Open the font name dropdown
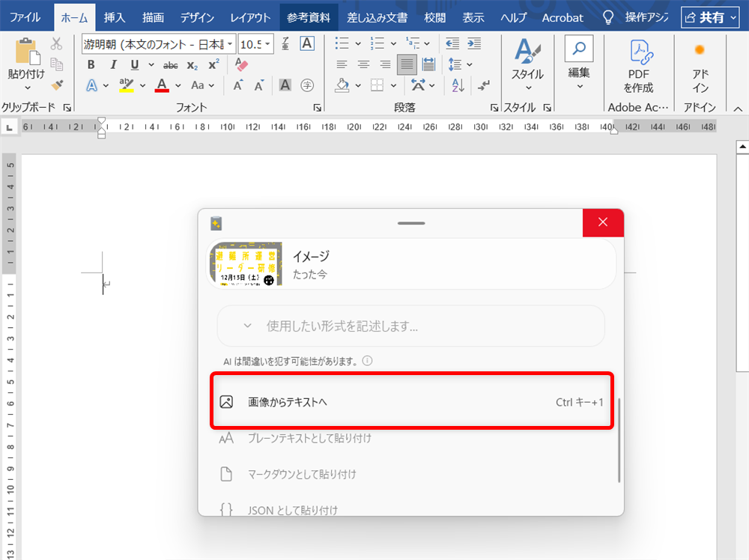The image size is (749, 560). 231,43
